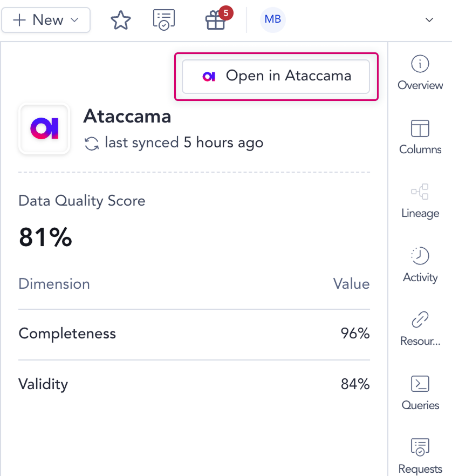
Task: Toggle the star to favorite this asset
Action: tap(121, 19)
